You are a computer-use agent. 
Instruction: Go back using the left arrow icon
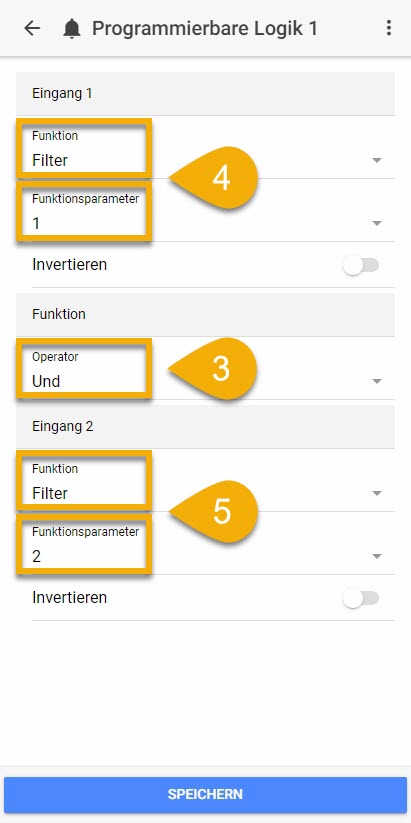pyautogui.click(x=32, y=28)
